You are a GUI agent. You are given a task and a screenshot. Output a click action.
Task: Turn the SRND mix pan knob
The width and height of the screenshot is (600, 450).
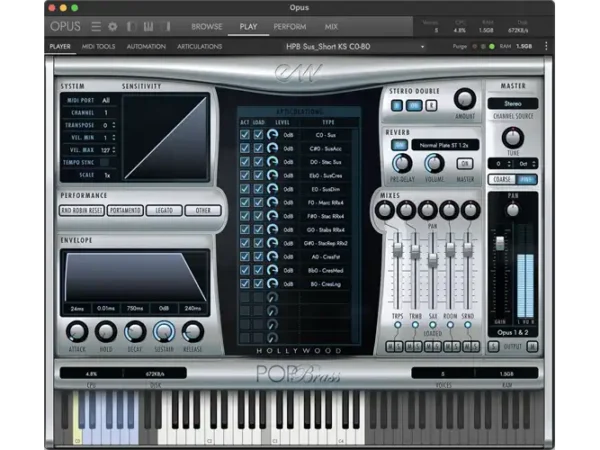click(x=470, y=210)
